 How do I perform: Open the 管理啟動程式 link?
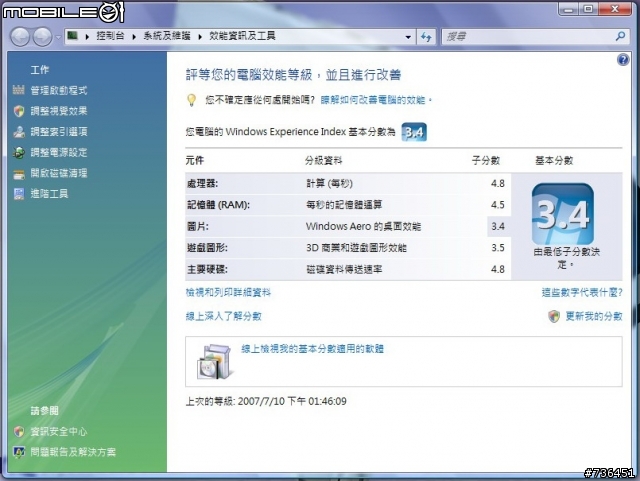click(59, 90)
